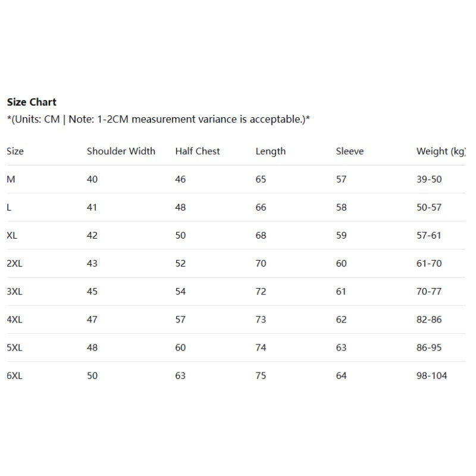Image resolution: width=476 pixels, height=476 pixels.
Task: Select the 6XL size row label
Action: (14, 376)
